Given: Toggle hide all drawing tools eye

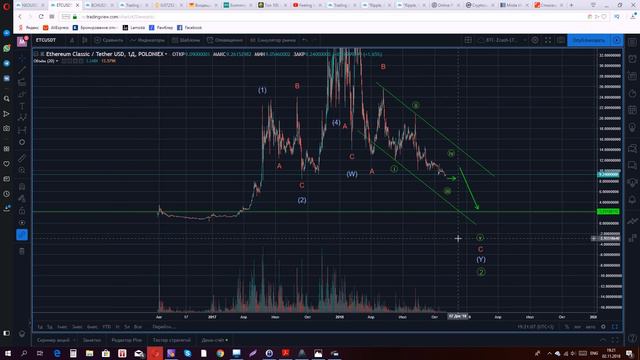Looking at the screenshot, I should click(x=22, y=223).
